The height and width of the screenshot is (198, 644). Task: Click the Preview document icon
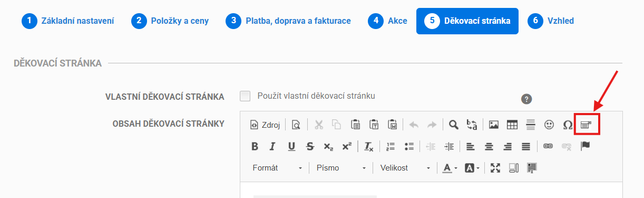coord(296,125)
